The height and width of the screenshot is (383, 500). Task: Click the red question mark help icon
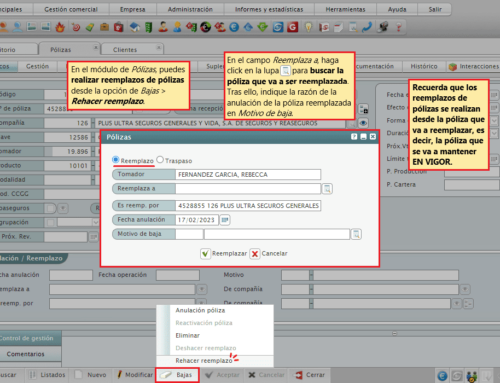tap(398, 27)
